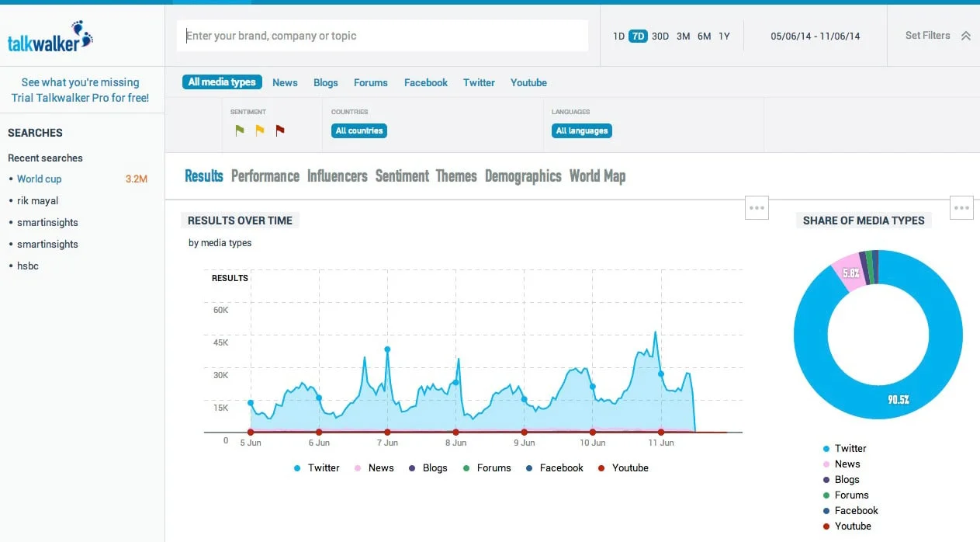The height and width of the screenshot is (542, 980).
Task: Select the green positive sentiment flag
Action: [240, 130]
